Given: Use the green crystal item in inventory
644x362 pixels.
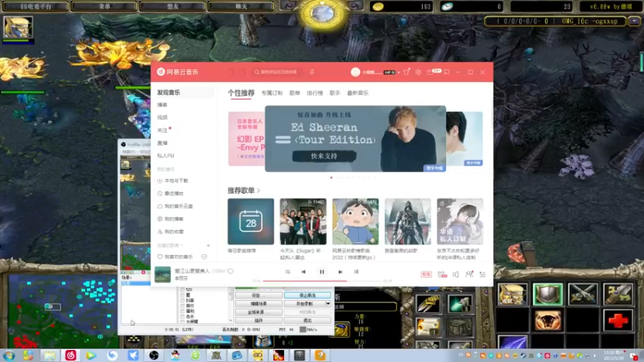Looking at the screenshot, I should tap(460, 304).
